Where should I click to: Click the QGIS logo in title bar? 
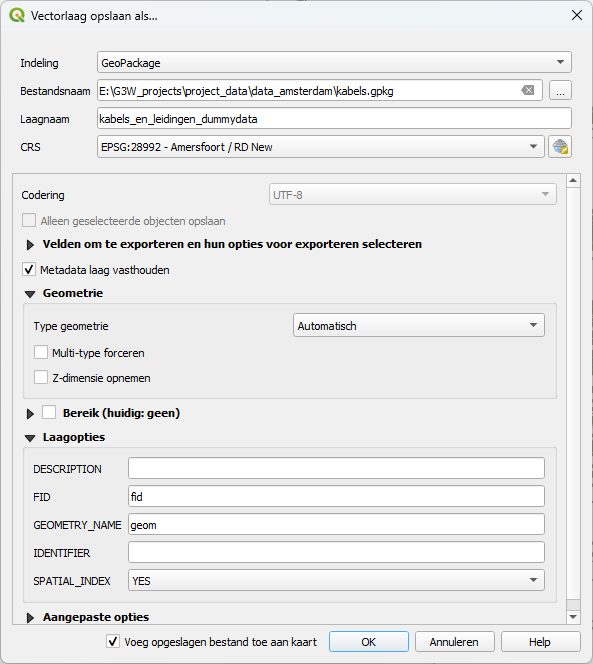tap(17, 15)
